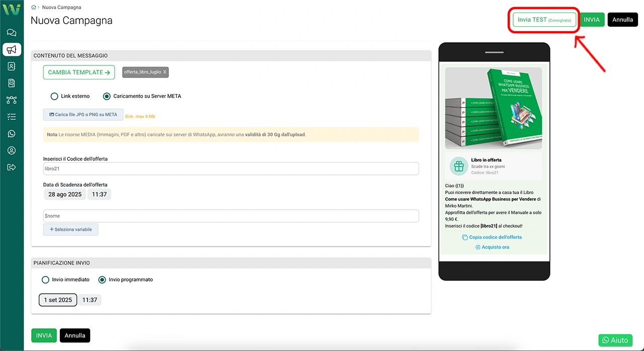Open the schedule time 11:37 picker

point(90,300)
